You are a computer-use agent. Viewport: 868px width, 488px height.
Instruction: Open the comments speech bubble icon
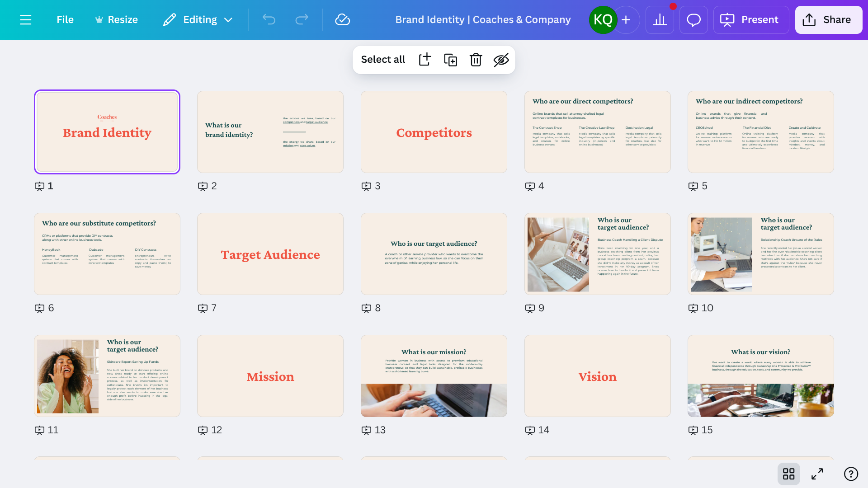point(693,20)
